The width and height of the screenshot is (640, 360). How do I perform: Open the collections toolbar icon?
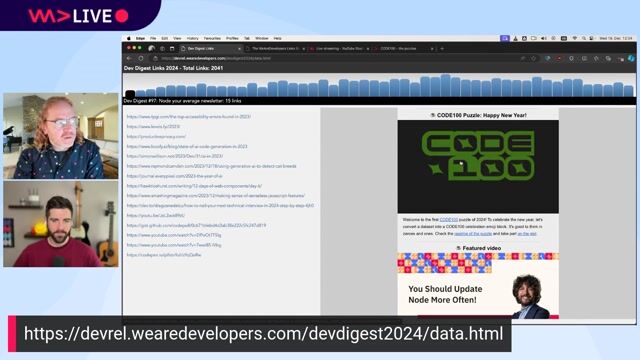point(608,58)
